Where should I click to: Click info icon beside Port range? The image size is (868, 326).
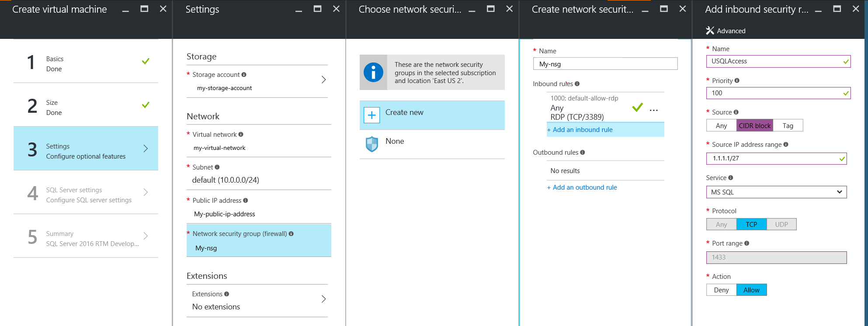[746, 243]
